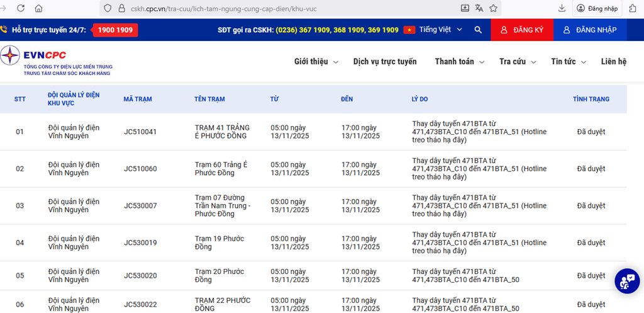Open Dịch vụ trực tuyến menu item
The height and width of the screenshot is (313, 644).
coord(385,62)
